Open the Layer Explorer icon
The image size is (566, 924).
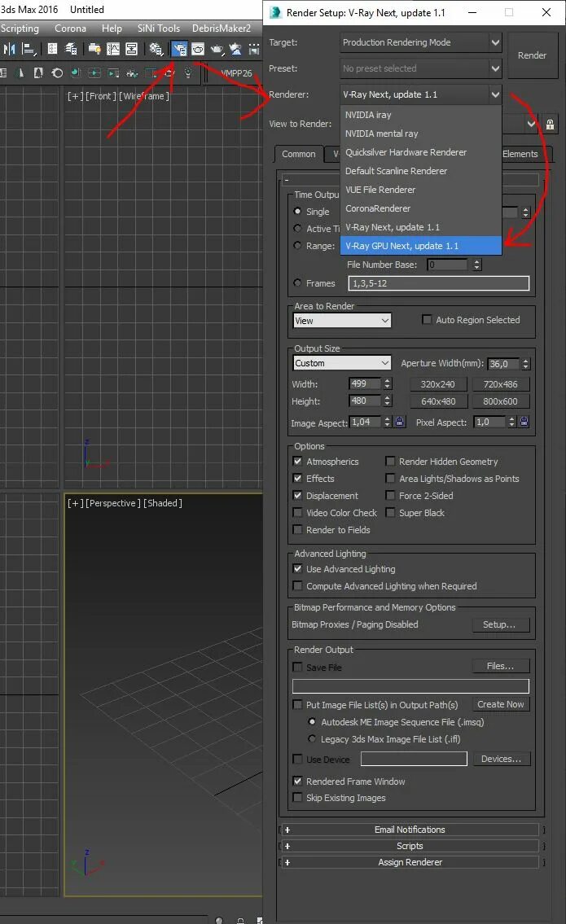click(x=72, y=49)
